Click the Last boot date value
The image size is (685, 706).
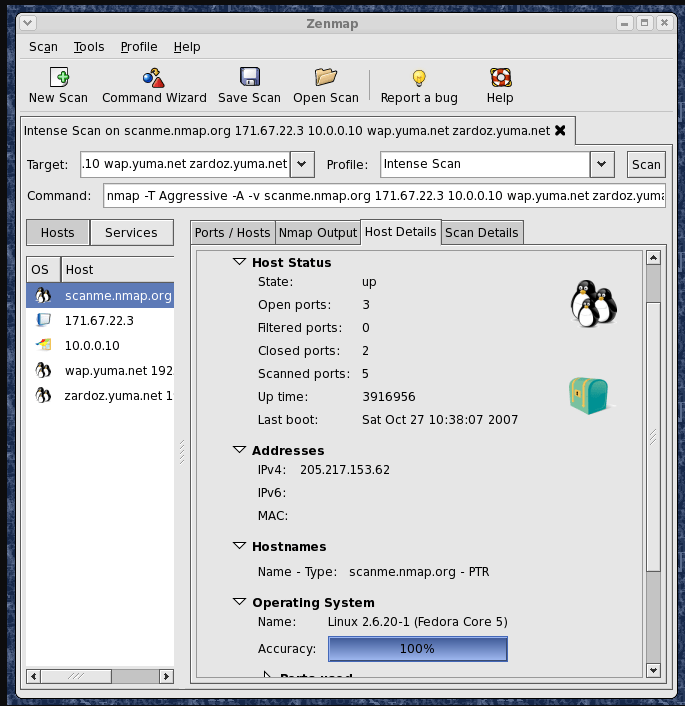[x=440, y=420]
